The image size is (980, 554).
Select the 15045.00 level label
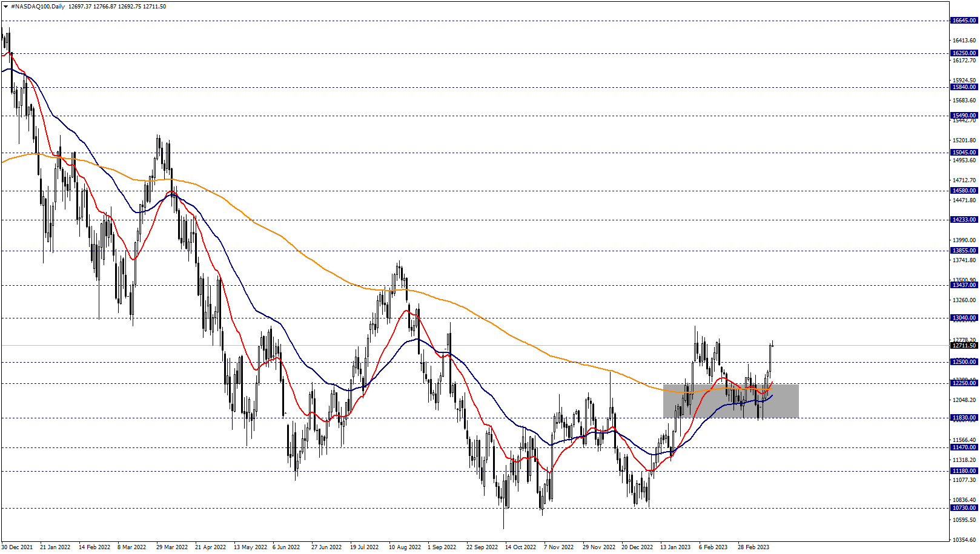[x=964, y=153]
